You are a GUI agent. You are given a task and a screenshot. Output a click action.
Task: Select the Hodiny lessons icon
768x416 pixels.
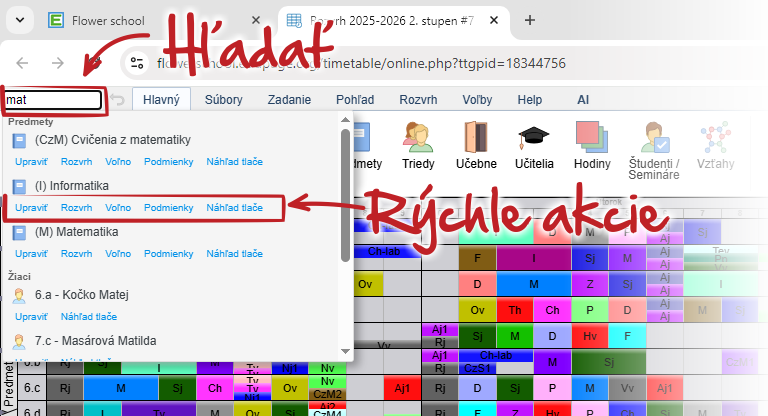click(x=591, y=148)
